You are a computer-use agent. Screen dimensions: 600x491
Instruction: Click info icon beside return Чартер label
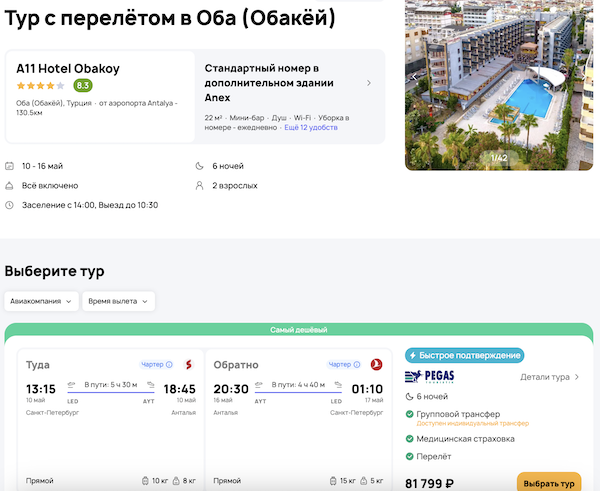click(359, 364)
